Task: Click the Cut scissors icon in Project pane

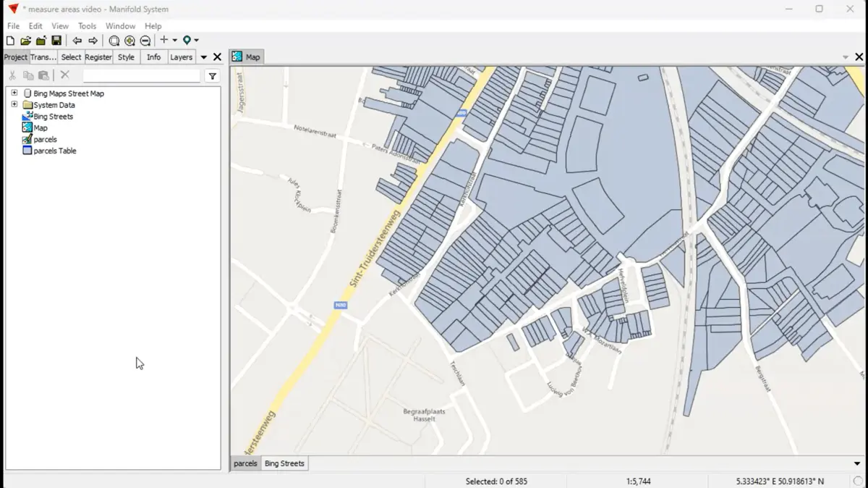Action: (12, 75)
